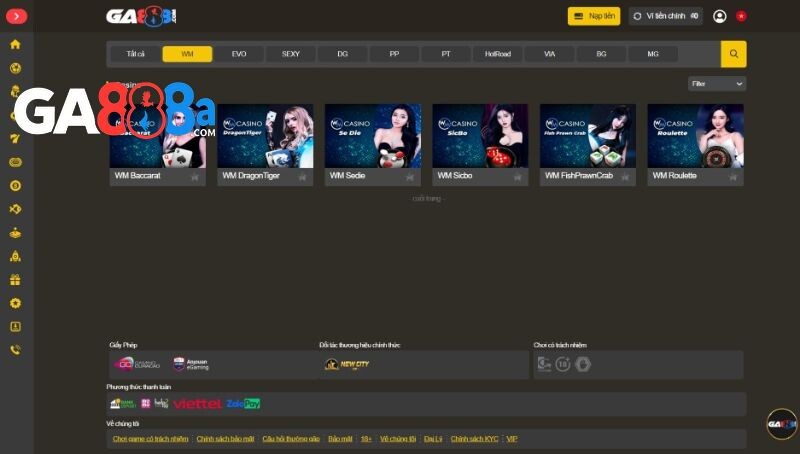Expand the sidebar with the red arrow
This screenshot has height=454, width=800.
coord(16,16)
